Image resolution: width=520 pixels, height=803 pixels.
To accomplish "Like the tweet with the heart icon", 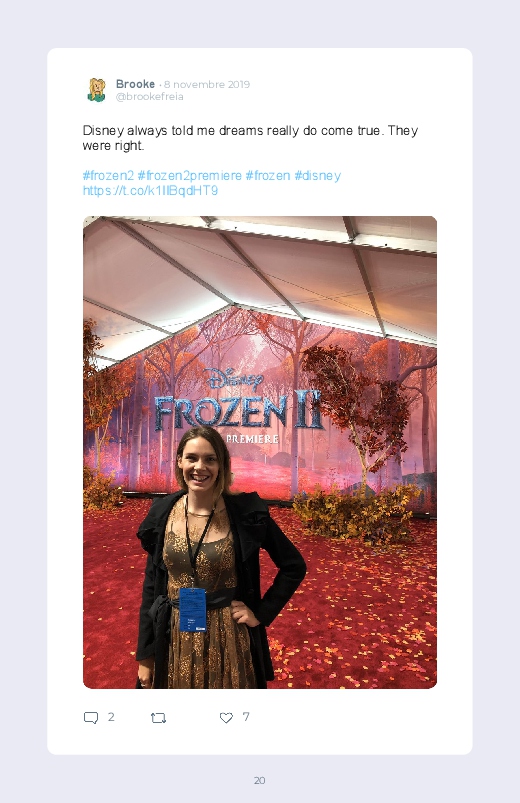I will [226, 717].
